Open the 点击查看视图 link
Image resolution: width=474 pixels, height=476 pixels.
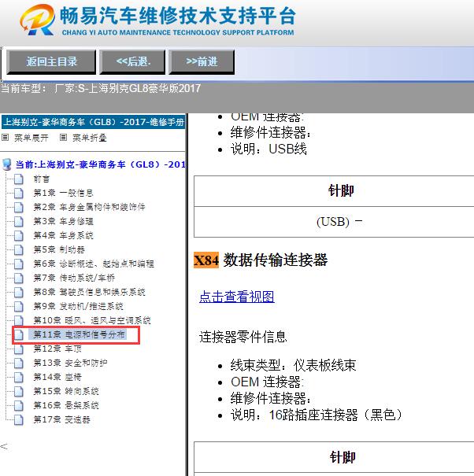237,297
